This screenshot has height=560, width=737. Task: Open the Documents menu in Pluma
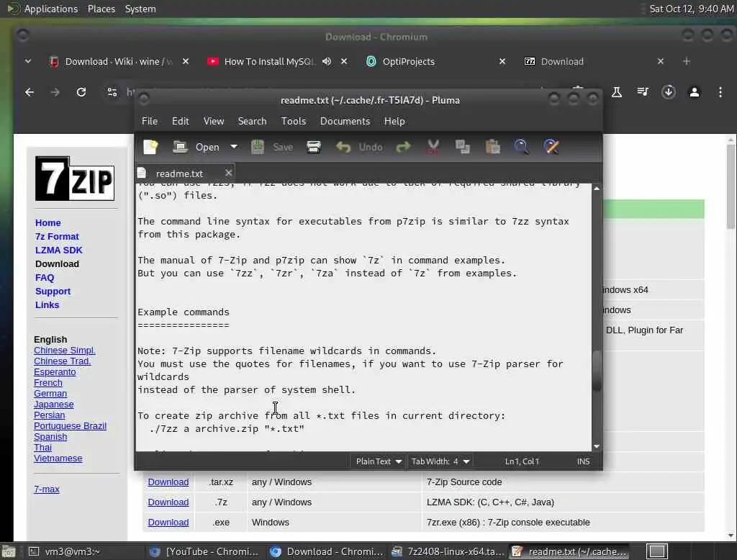coord(345,122)
